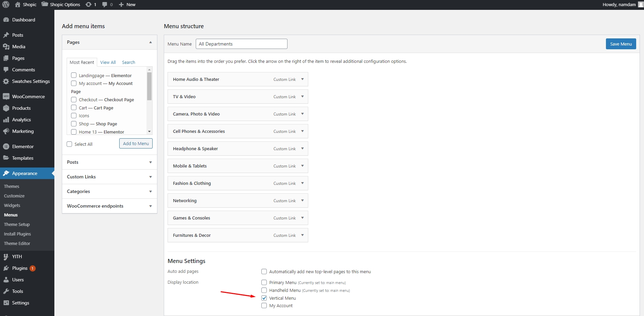Click the Analytics bar chart icon
The height and width of the screenshot is (316, 644).
(6, 120)
